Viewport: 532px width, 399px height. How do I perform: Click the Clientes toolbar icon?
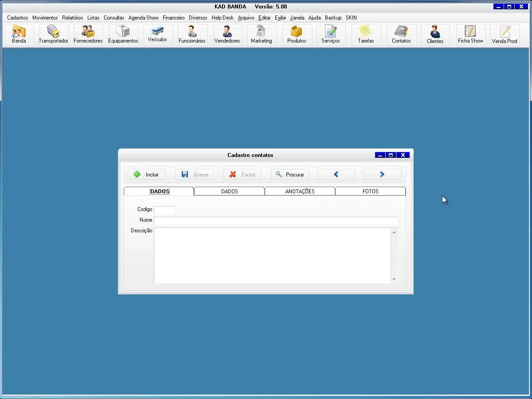click(435, 35)
